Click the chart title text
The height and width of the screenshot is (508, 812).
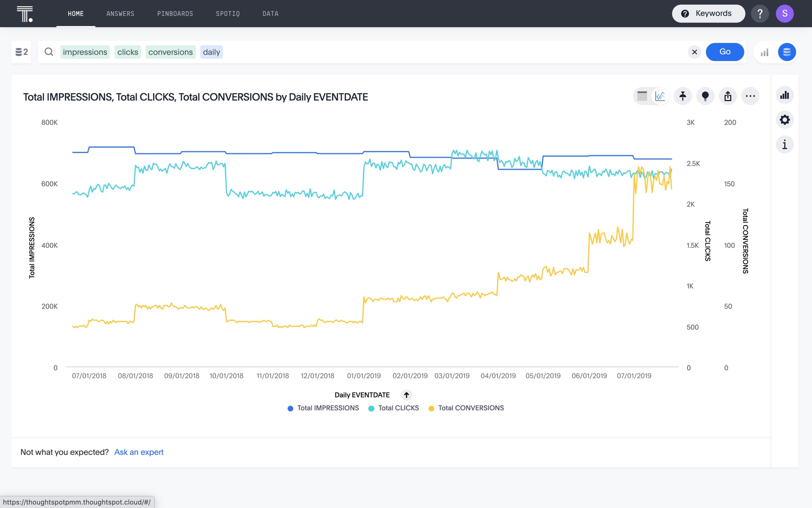tap(195, 97)
